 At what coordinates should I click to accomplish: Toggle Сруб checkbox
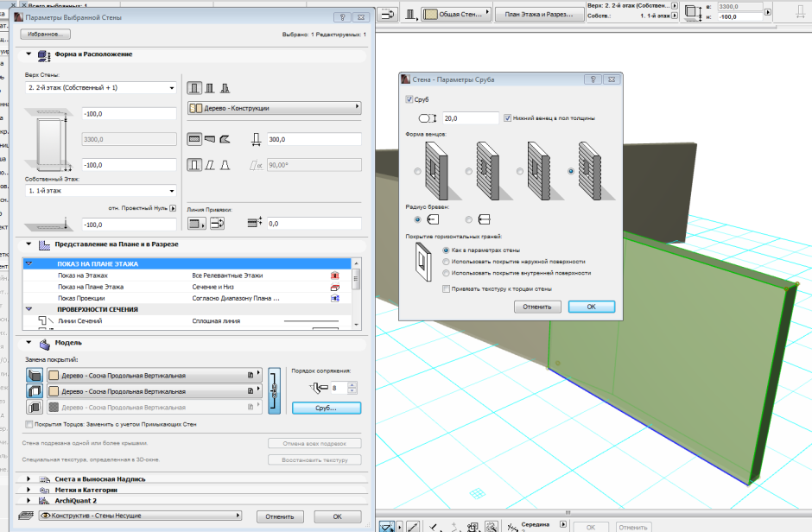(409, 99)
